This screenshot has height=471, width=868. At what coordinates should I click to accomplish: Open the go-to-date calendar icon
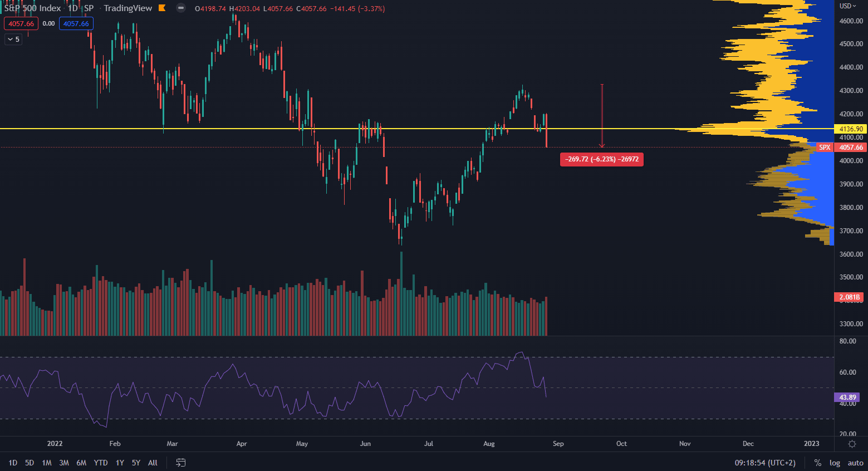(x=180, y=463)
